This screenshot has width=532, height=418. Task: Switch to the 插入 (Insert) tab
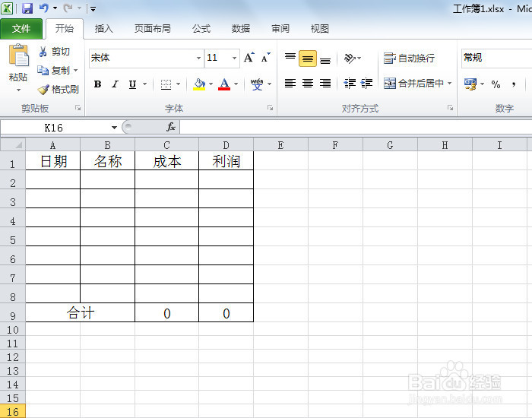[104, 29]
